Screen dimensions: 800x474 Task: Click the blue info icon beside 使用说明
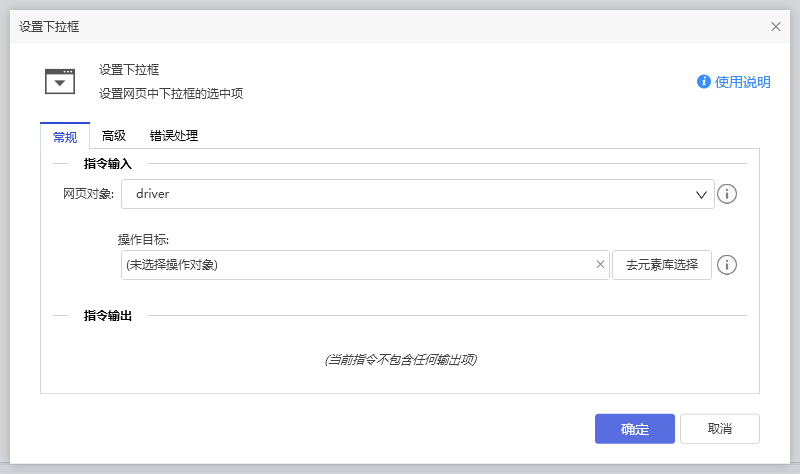[x=704, y=82]
